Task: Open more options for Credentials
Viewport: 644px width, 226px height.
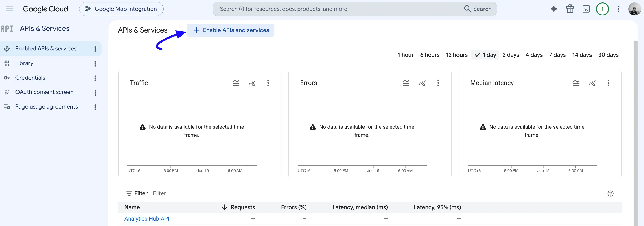Action: pos(95,78)
